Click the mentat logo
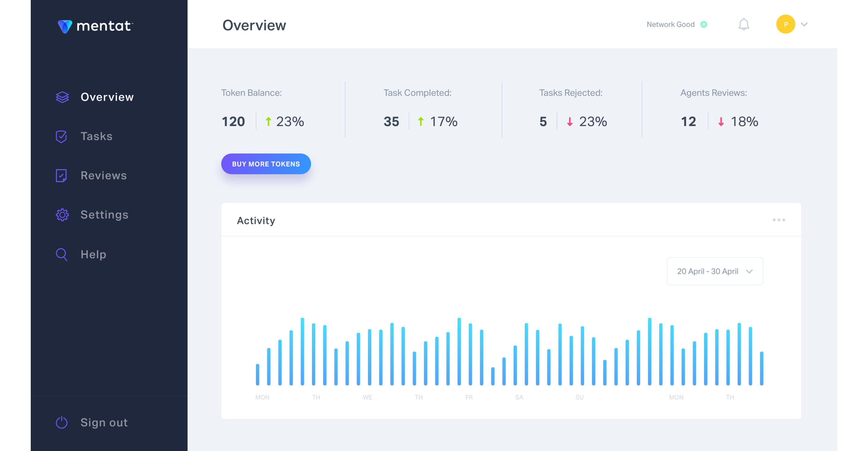 point(95,26)
